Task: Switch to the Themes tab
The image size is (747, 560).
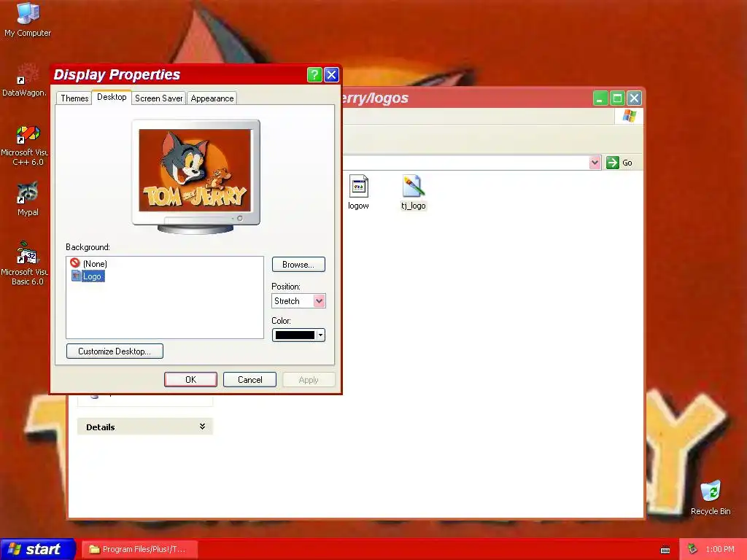Action: [74, 98]
